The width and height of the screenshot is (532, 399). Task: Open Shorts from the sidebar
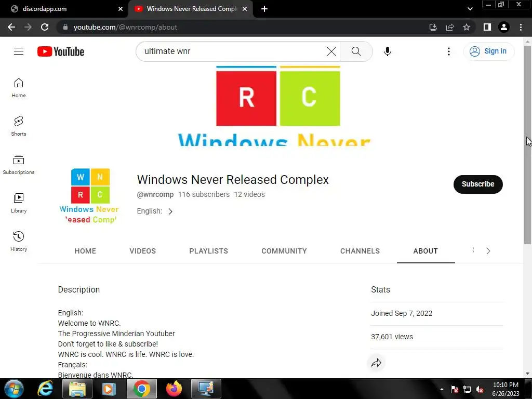pyautogui.click(x=19, y=126)
